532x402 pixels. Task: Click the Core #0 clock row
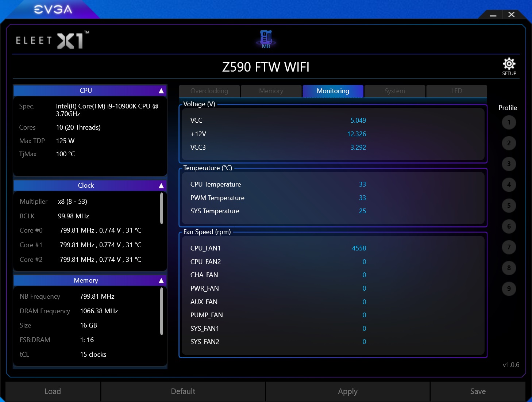pos(81,230)
